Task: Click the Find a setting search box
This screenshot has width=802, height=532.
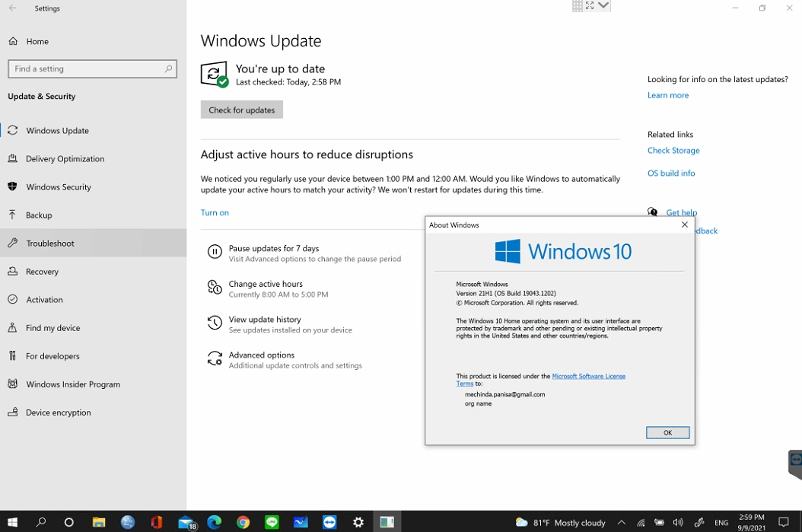Action: tap(93, 69)
